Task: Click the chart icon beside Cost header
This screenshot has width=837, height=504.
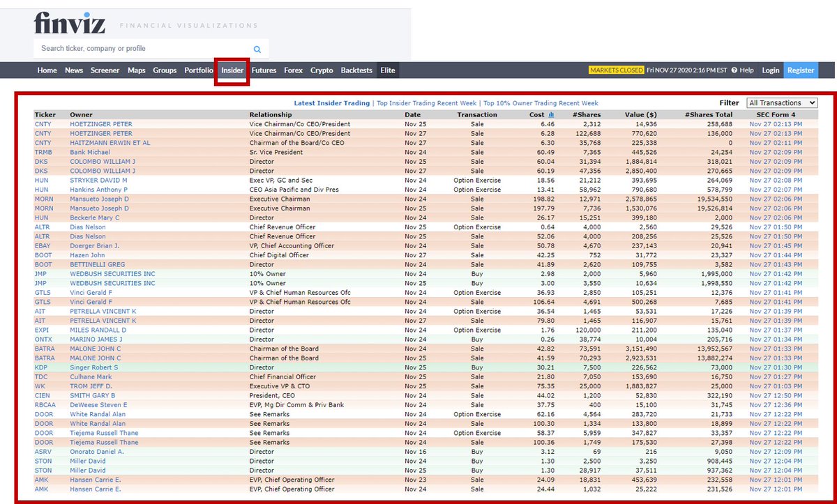Action: (551, 114)
